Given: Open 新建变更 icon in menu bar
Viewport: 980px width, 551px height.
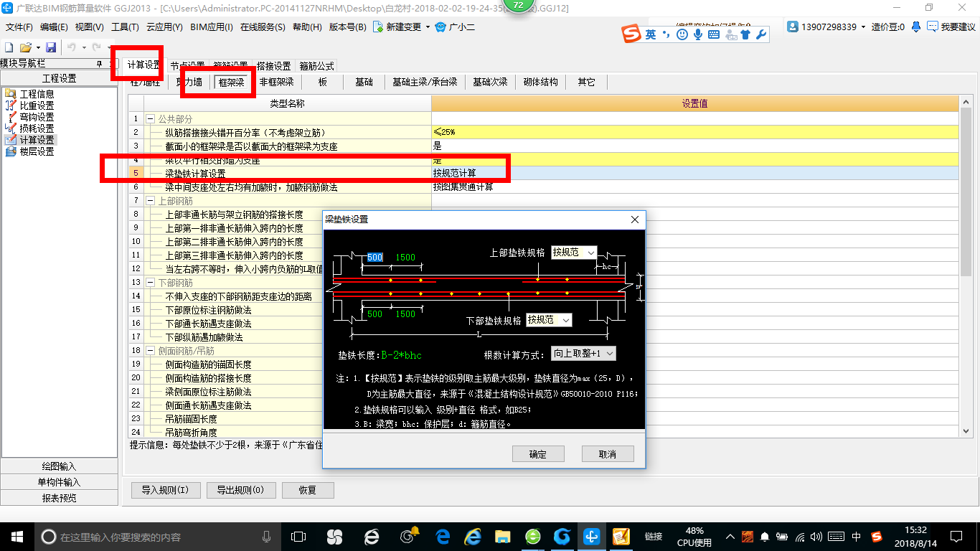Looking at the screenshot, I should (378, 27).
